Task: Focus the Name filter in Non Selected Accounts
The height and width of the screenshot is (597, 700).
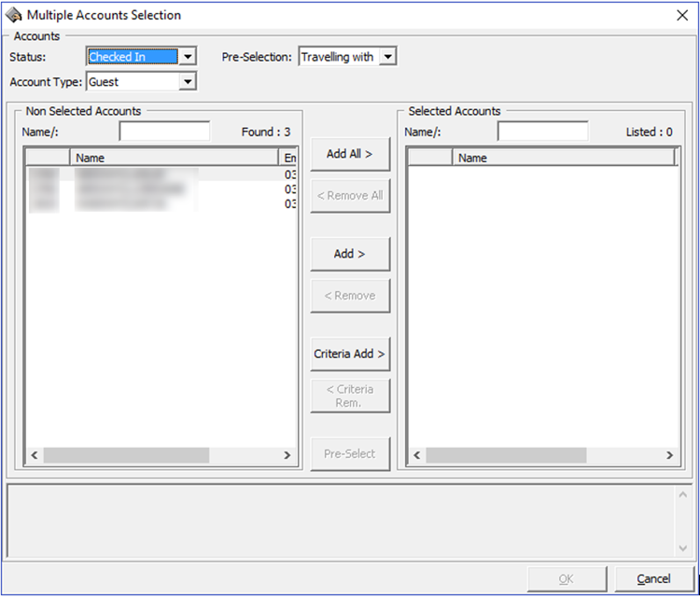Action: tap(164, 132)
